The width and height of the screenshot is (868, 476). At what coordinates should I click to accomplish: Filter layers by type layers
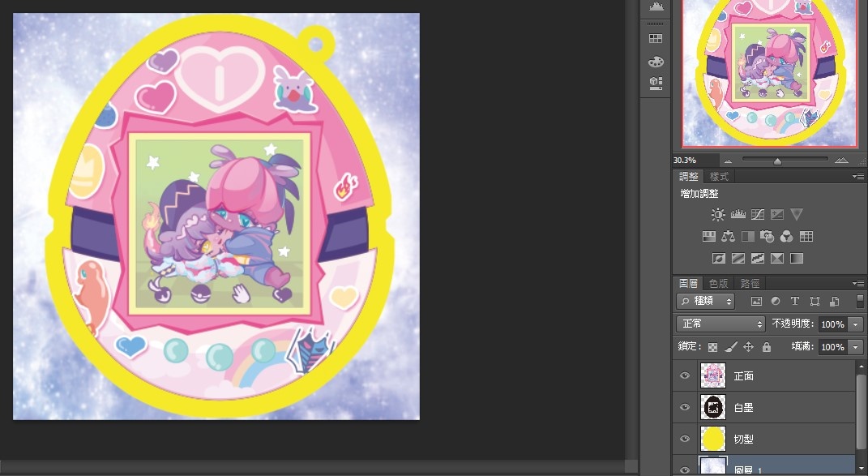(x=795, y=302)
